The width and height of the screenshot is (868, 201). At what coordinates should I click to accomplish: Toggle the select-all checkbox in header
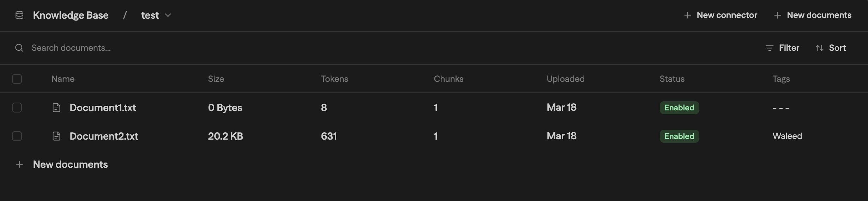(x=17, y=79)
